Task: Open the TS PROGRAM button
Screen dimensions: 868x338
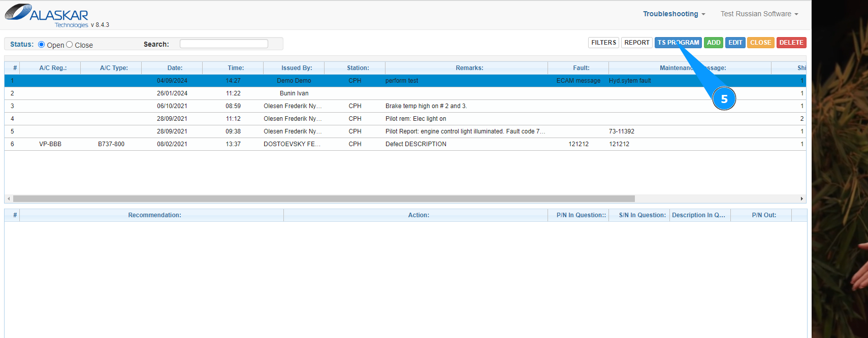Action: [678, 43]
